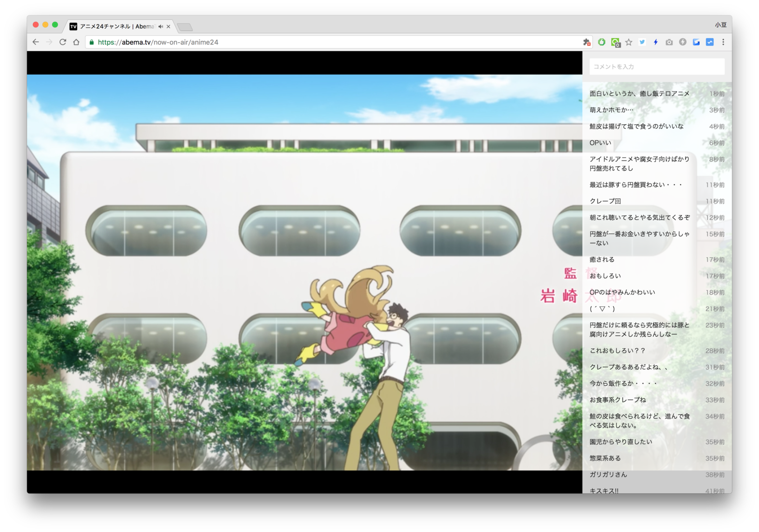Viewport: 759px width, 532px height.
Task: Click the anime video playback area
Action: [x=304, y=273]
